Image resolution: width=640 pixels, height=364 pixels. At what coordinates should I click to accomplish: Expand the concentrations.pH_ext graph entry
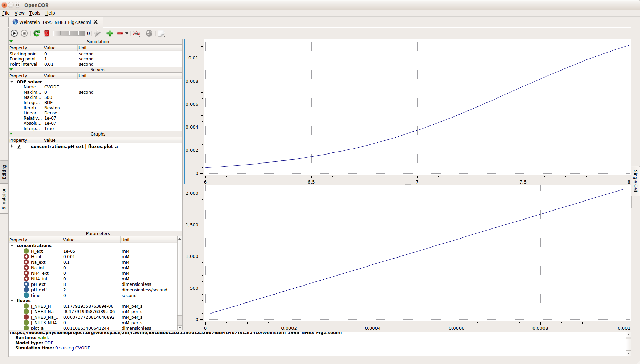point(12,146)
